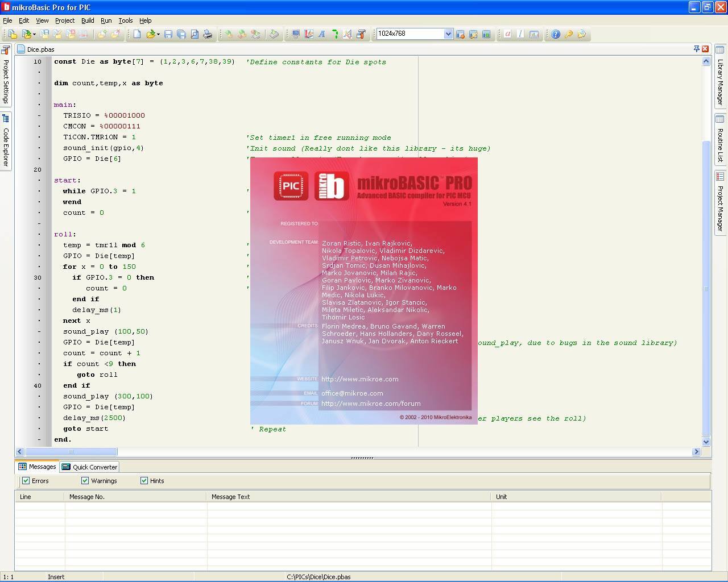Screen dimensions: 728x582
Task: Click the blue letter A font tool icon
Action: [321, 34]
